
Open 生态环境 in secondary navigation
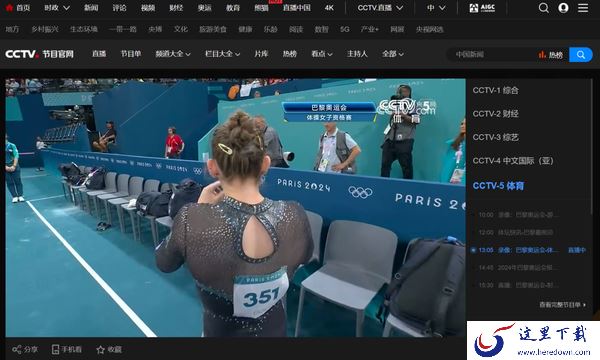(84, 29)
